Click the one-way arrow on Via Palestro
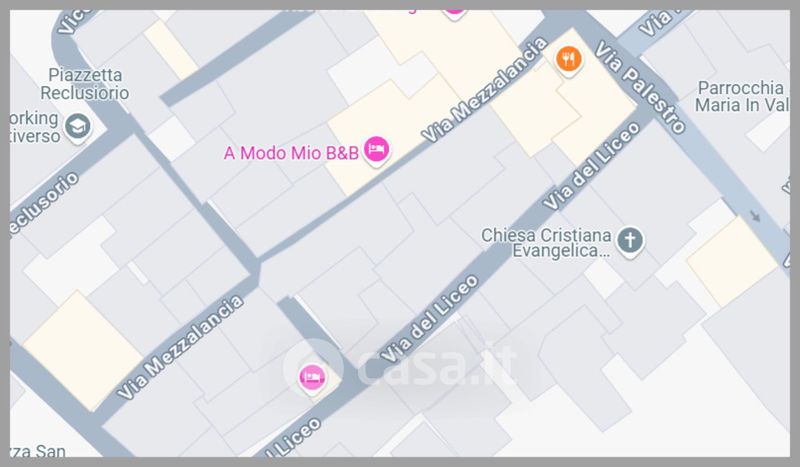The width and height of the screenshot is (800, 467). [755, 215]
